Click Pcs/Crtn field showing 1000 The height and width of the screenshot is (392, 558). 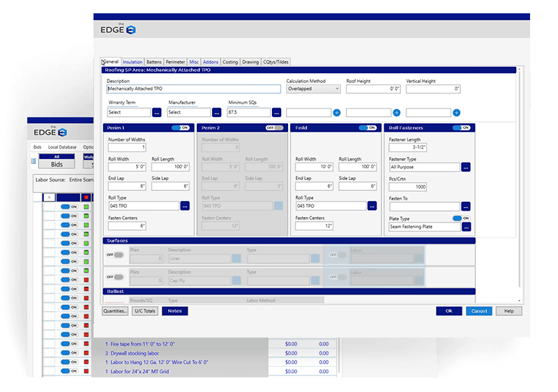point(408,187)
